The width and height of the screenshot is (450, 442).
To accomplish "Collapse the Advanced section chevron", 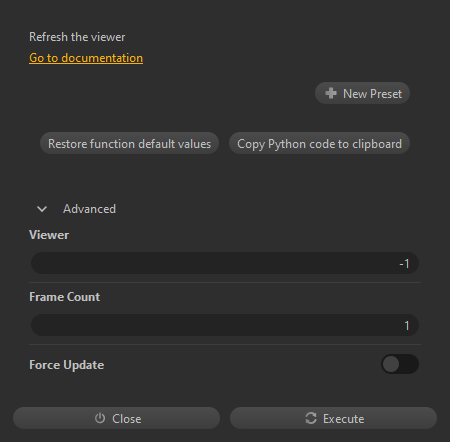I will point(42,209).
